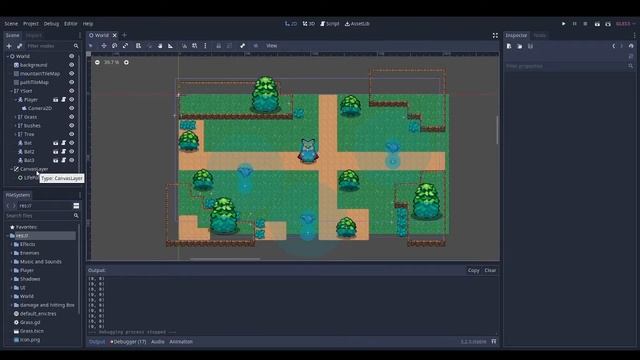
Task: Toggle grid snap in canvas toolbar
Action: (195, 46)
